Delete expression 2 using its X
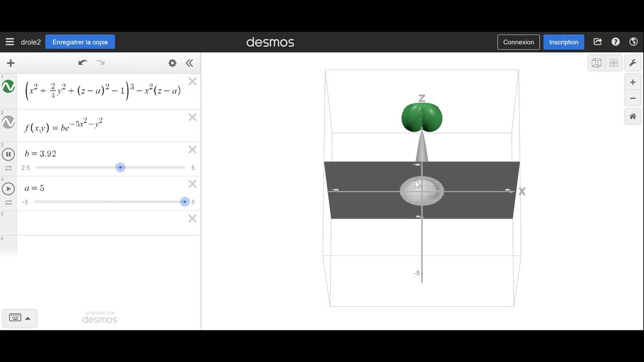Viewport: 644px width, 362px height. point(192,117)
